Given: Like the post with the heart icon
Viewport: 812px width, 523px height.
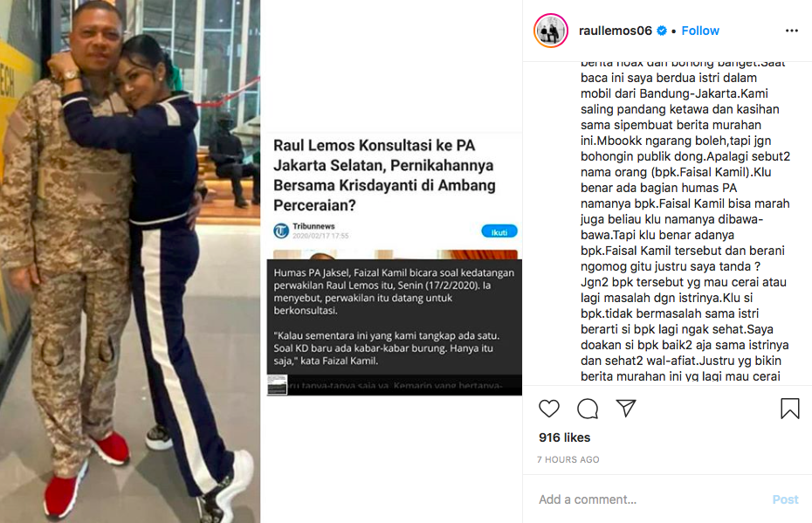Looking at the screenshot, I should [x=549, y=409].
